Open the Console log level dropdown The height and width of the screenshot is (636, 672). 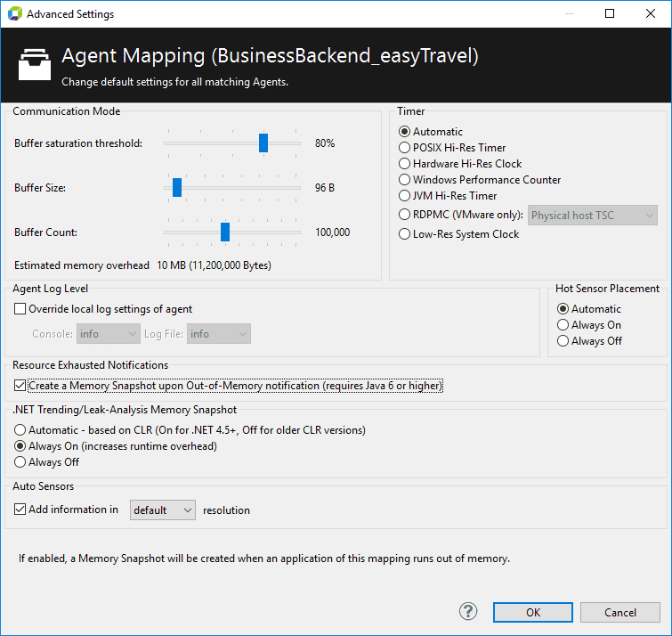109,334
